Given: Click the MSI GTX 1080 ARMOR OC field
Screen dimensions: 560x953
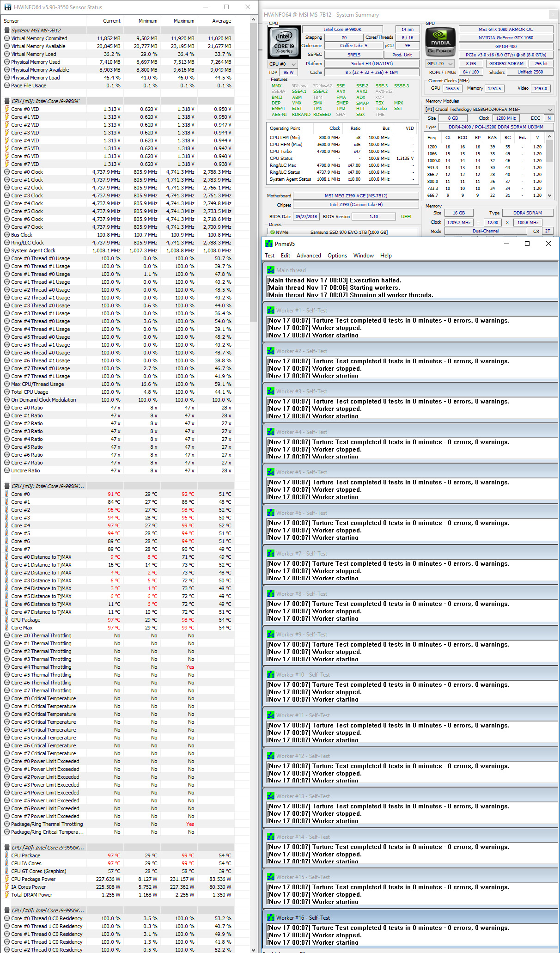Looking at the screenshot, I should (506, 29).
